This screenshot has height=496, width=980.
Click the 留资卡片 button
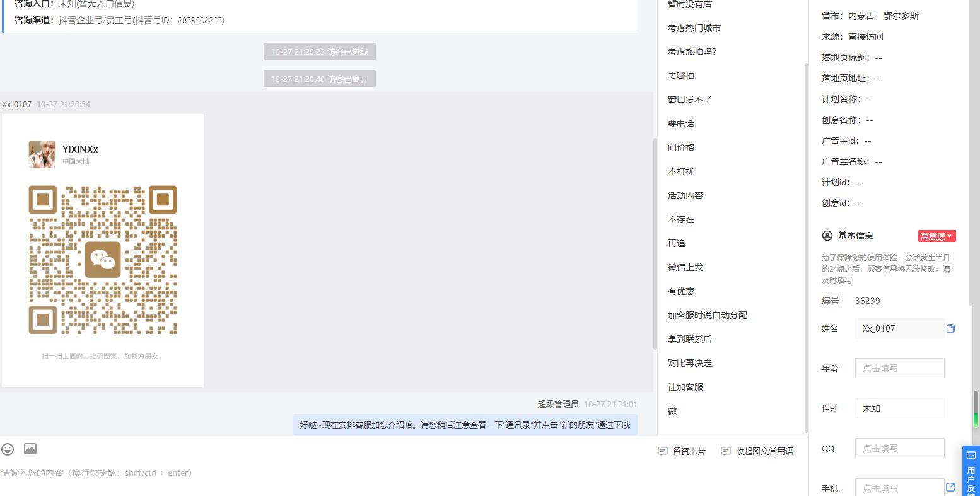[682, 451]
